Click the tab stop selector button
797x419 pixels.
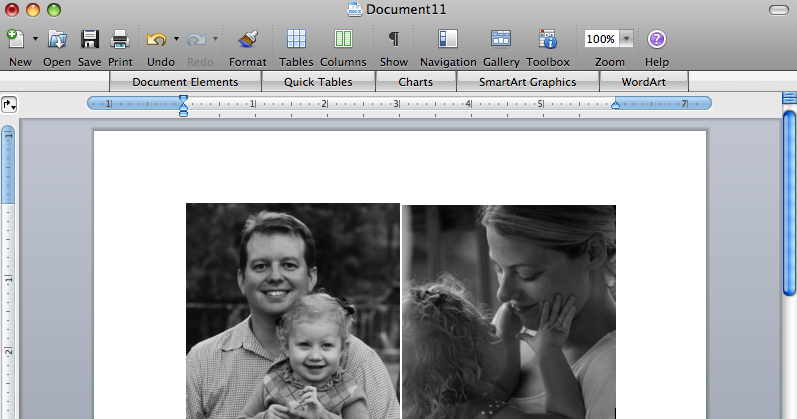pyautogui.click(x=9, y=105)
